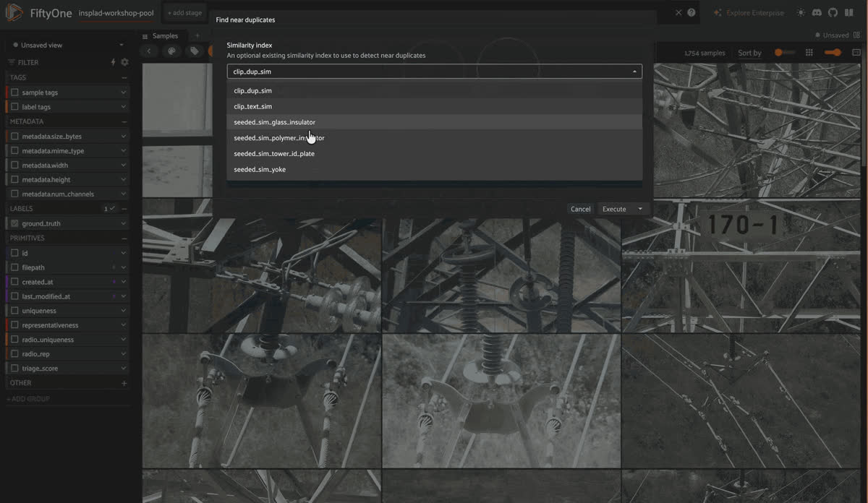The image size is (868, 503).
Task: Select clip_dup_sim from the list
Action: [x=434, y=90]
